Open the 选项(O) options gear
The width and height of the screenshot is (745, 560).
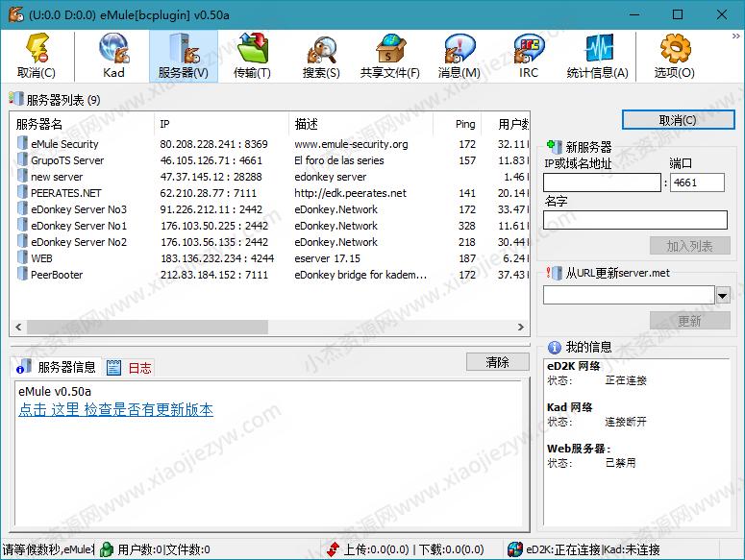click(x=674, y=56)
